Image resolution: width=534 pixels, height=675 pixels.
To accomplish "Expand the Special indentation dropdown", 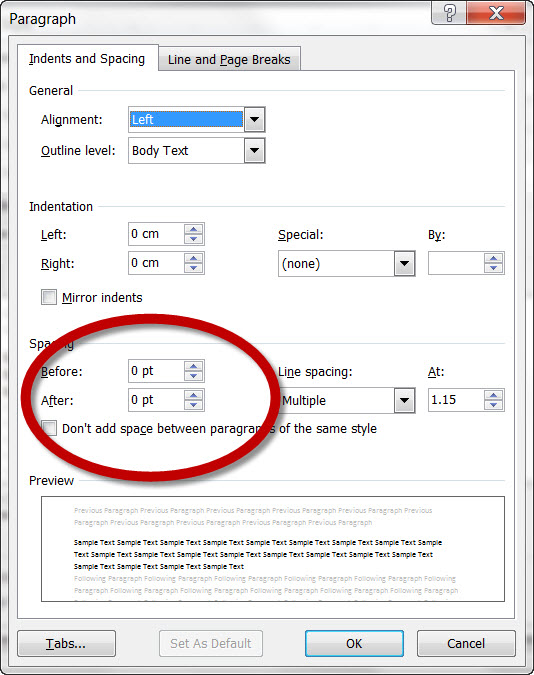I will [x=404, y=263].
